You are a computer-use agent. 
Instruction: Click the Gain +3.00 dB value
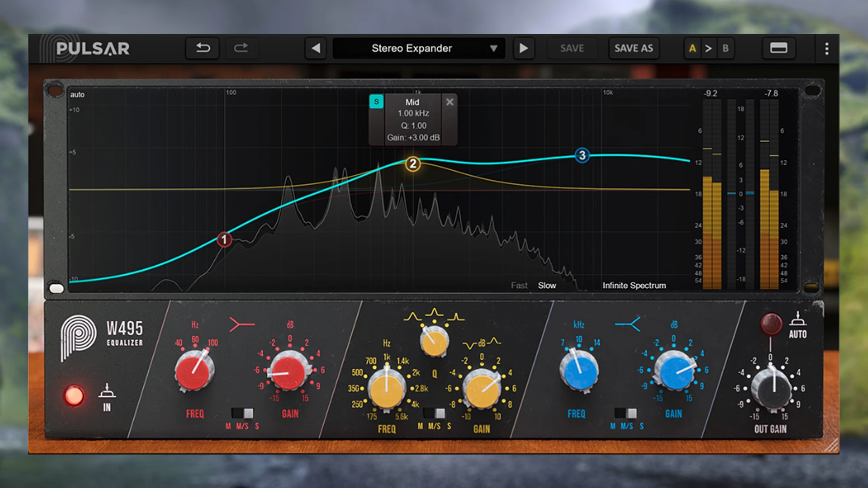(x=413, y=137)
